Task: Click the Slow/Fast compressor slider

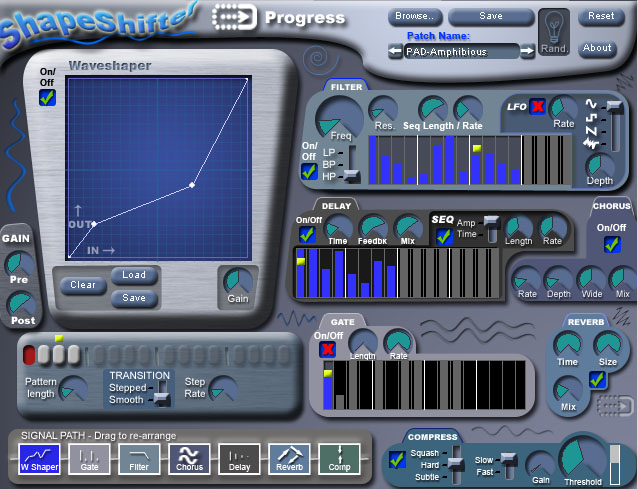Action: [509, 465]
